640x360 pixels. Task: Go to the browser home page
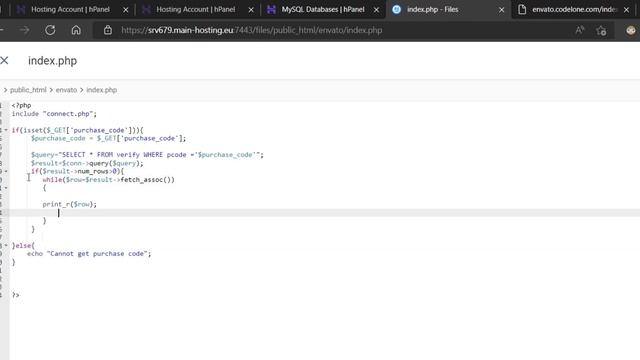[x=76, y=30]
